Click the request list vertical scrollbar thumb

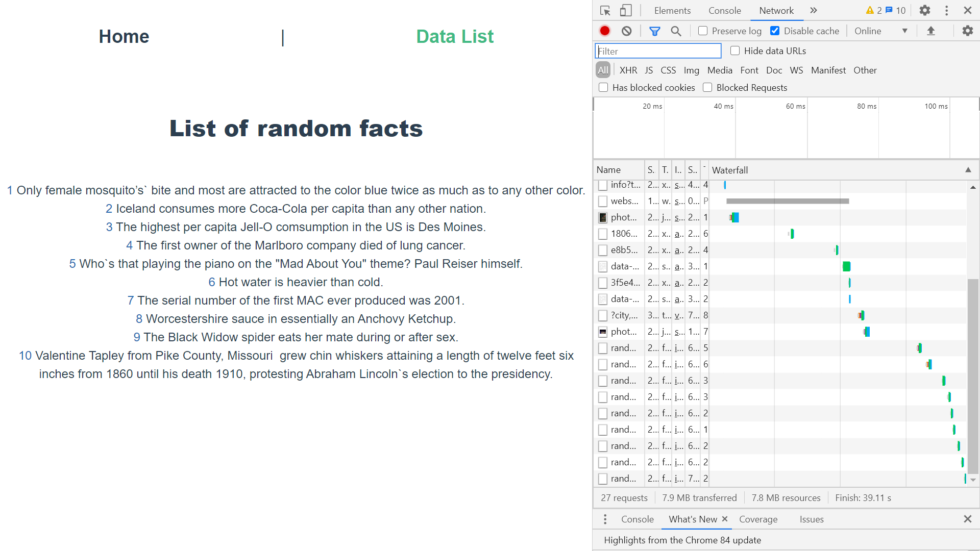click(973, 377)
